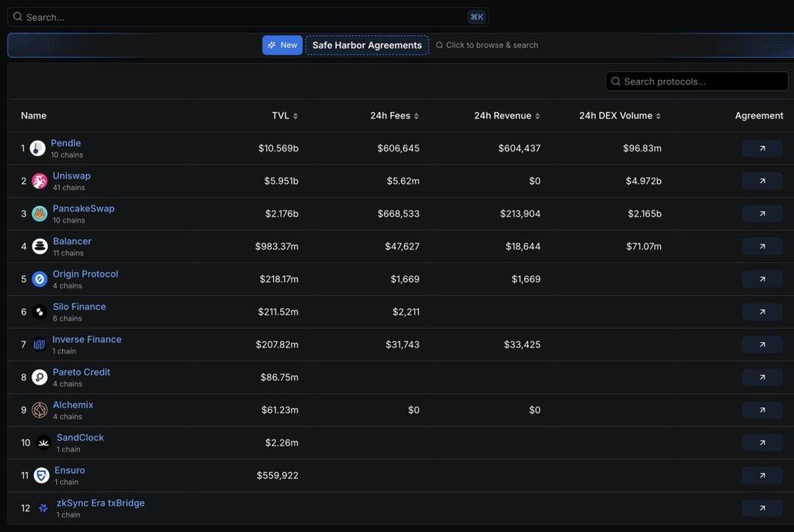Open the Inverse Finance link
The image size is (794, 532).
click(87, 340)
